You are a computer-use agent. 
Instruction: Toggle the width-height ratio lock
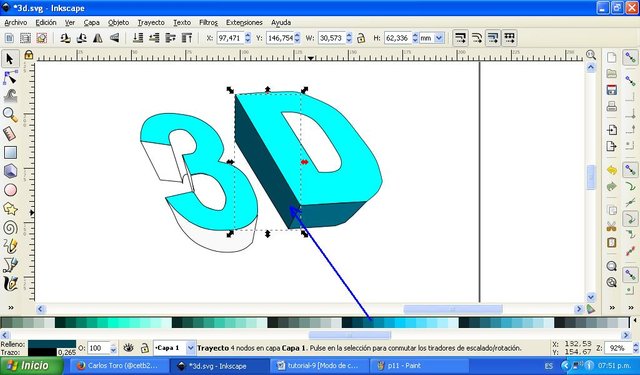click(361, 38)
